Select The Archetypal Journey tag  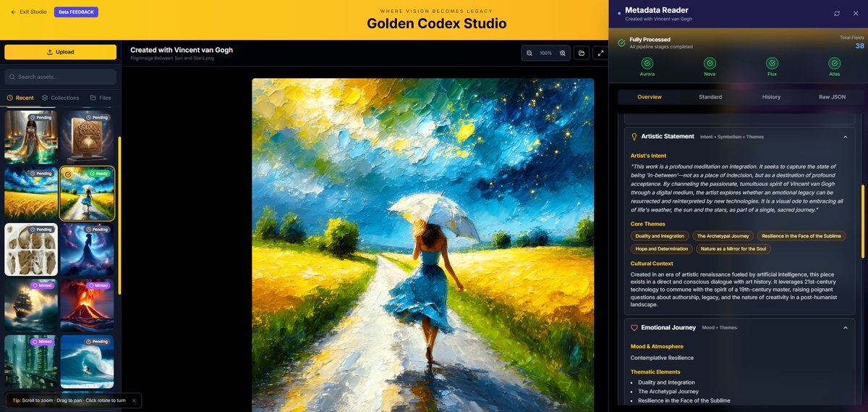[723, 236]
